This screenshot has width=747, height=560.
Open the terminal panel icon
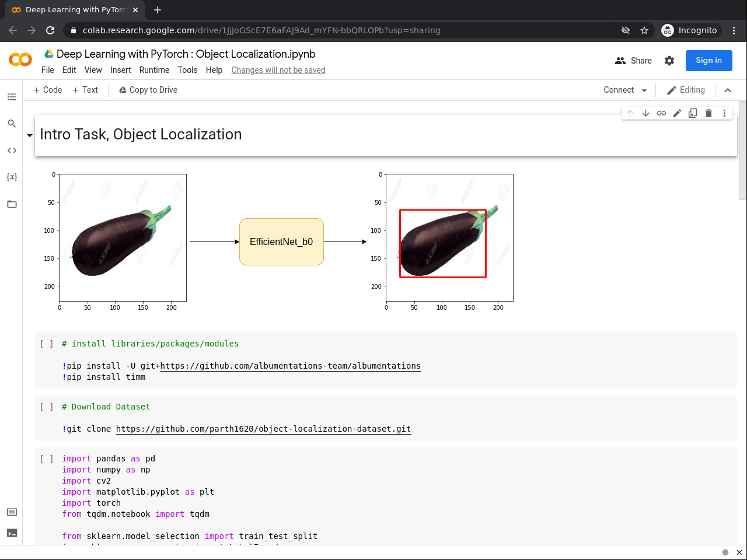[12, 533]
